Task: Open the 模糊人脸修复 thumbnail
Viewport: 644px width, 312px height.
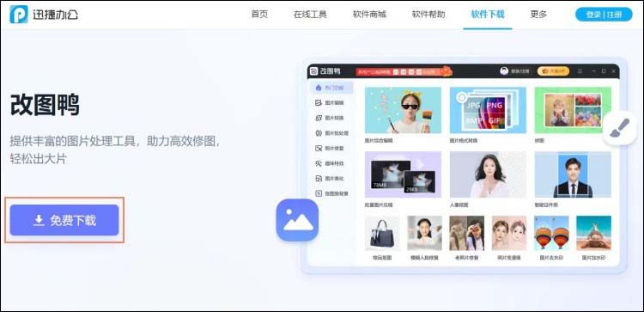Action: click(425, 233)
